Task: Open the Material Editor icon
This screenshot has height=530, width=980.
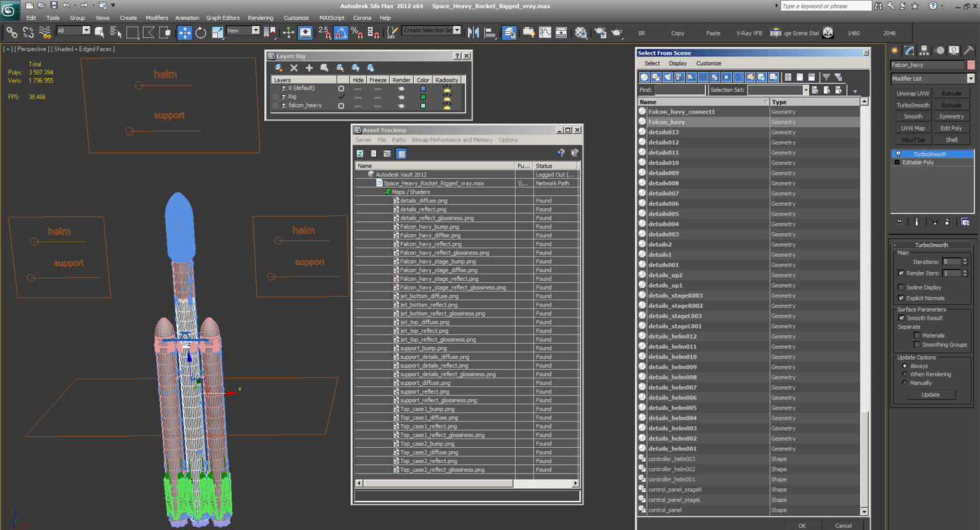Action: click(x=581, y=32)
